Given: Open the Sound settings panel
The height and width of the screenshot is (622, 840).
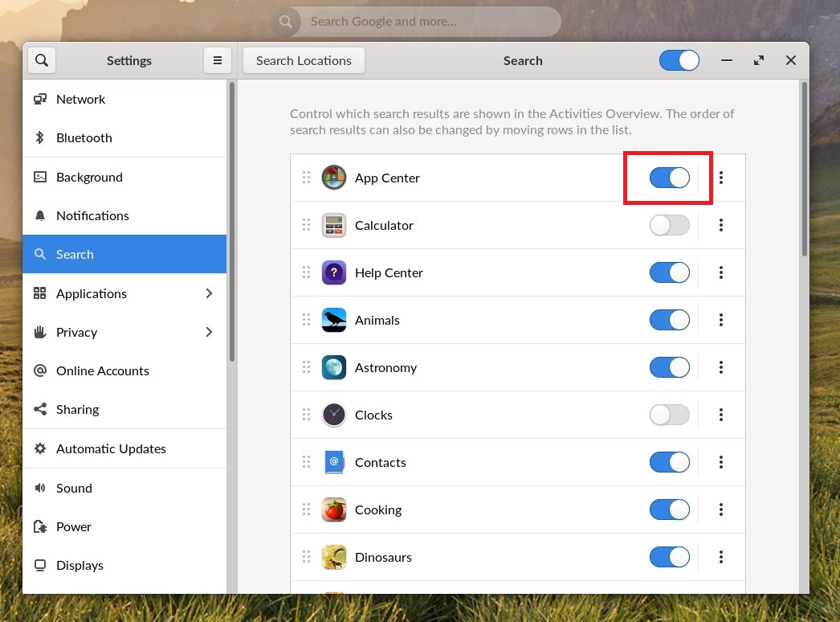Looking at the screenshot, I should [x=124, y=488].
